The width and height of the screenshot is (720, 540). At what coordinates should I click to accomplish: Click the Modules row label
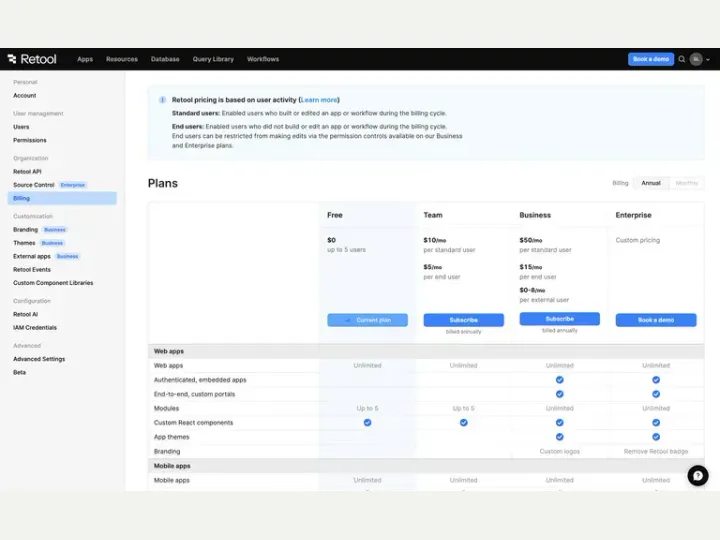(166, 408)
